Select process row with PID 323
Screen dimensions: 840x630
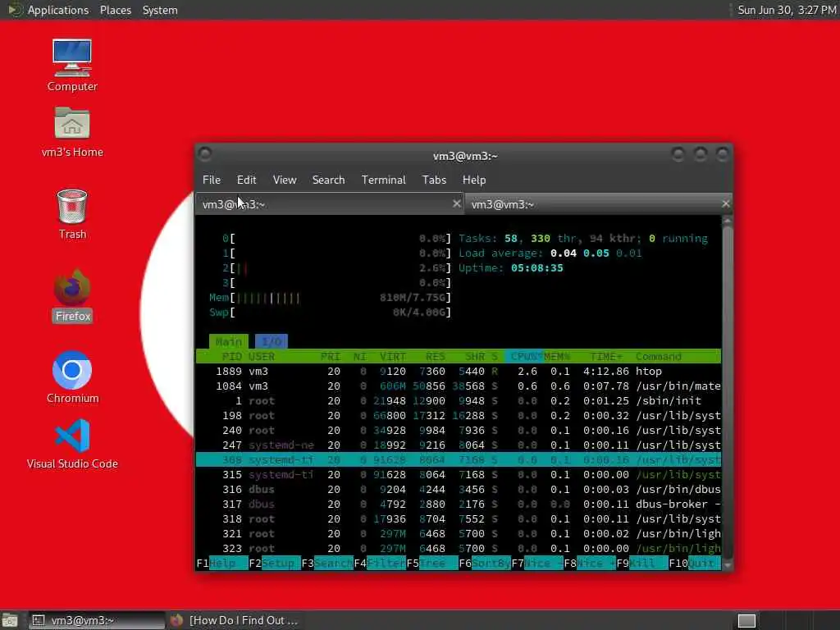pos(459,549)
